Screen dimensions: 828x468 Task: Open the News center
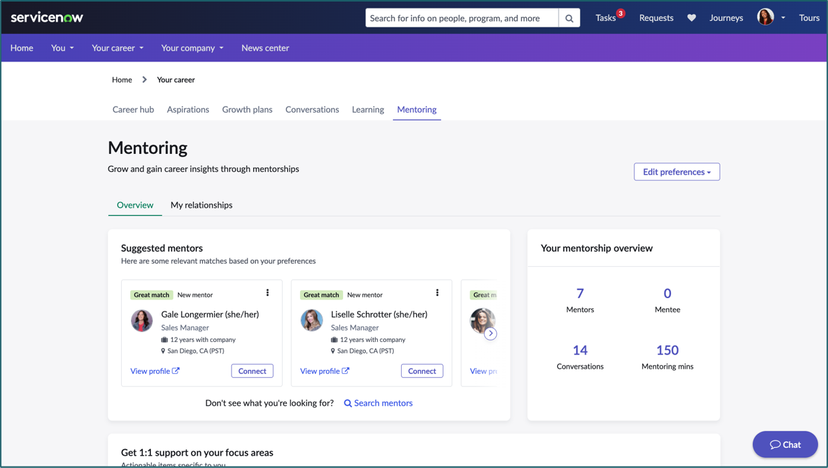coord(265,48)
